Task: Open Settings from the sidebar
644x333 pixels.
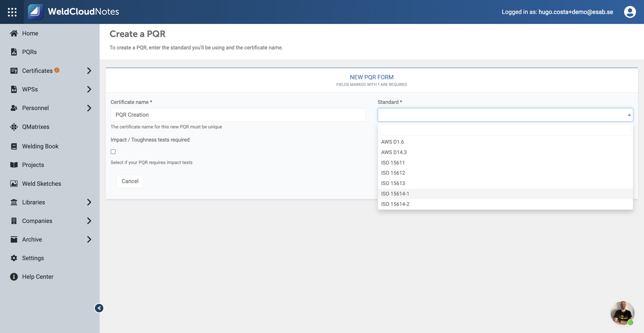Action: click(33, 258)
